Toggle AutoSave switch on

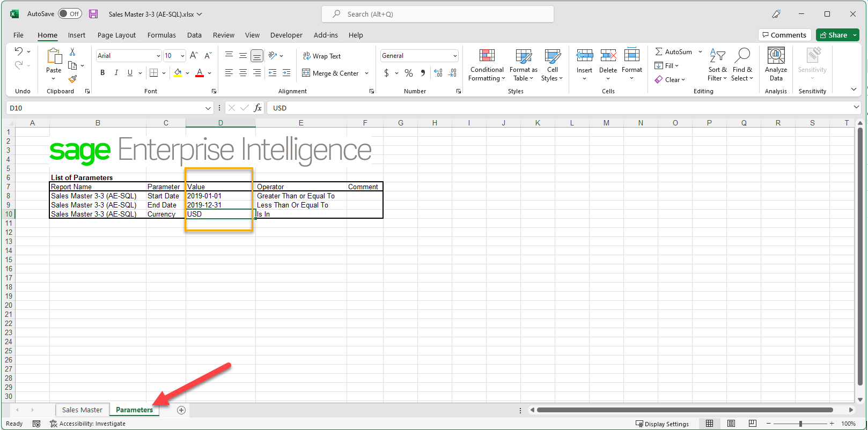(x=70, y=14)
